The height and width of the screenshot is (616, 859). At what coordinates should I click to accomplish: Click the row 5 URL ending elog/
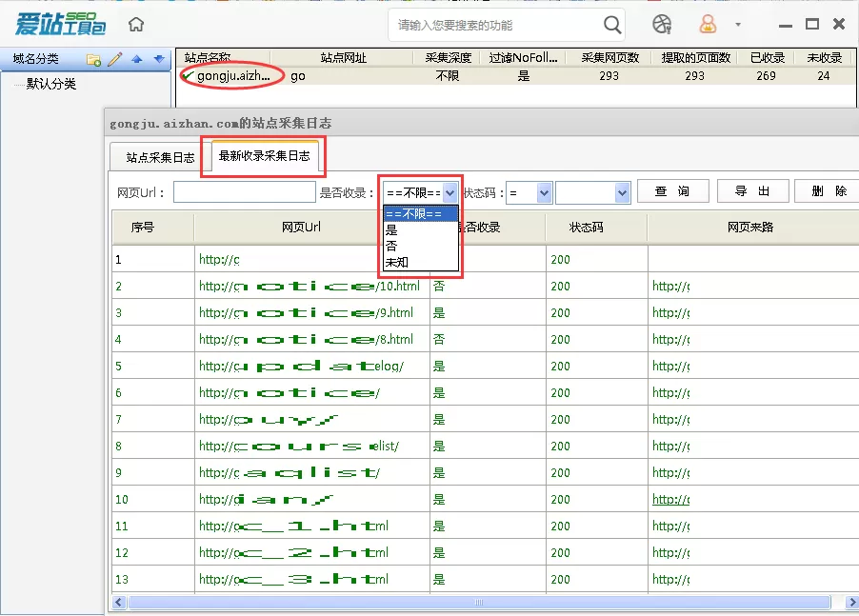click(301, 367)
